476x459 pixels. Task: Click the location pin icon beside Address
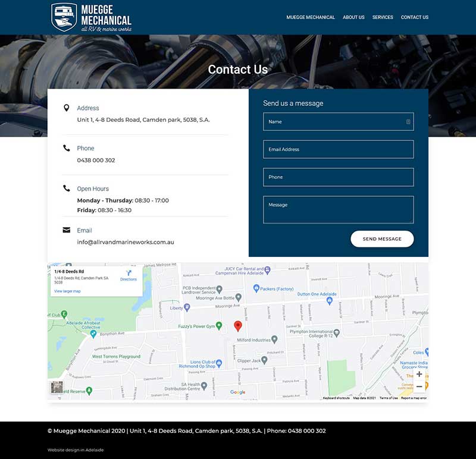(x=67, y=108)
